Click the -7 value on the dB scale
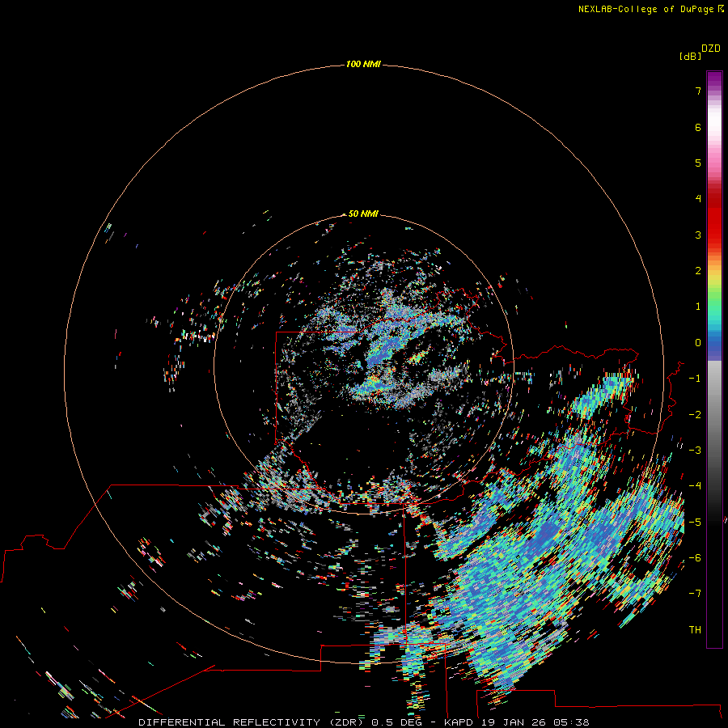The image size is (728, 728). [x=695, y=594]
